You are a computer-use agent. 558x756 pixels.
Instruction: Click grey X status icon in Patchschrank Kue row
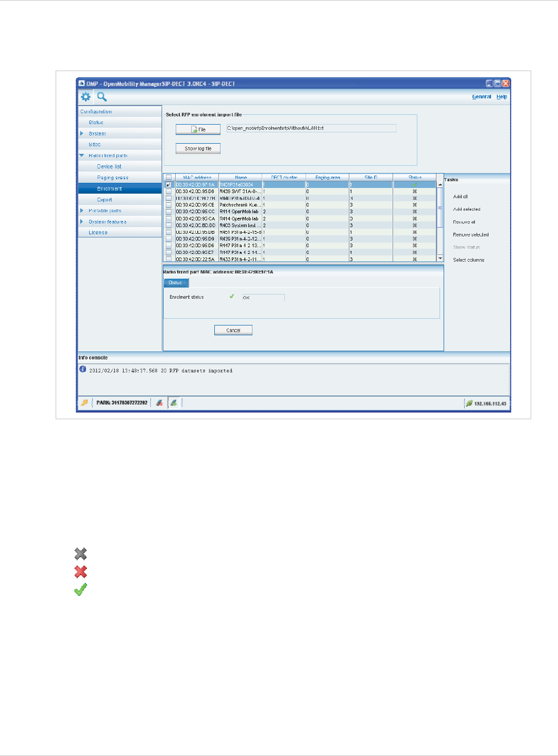pyautogui.click(x=415, y=205)
